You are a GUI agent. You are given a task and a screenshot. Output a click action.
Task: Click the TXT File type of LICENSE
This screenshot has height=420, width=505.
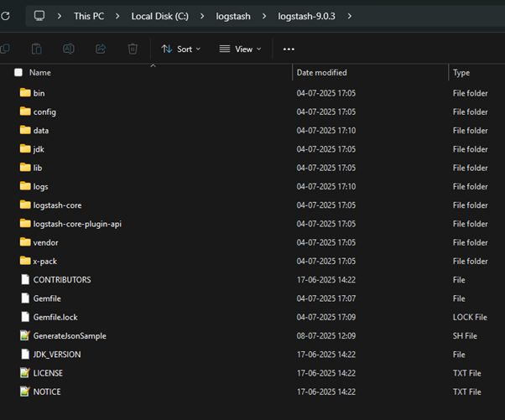click(467, 373)
